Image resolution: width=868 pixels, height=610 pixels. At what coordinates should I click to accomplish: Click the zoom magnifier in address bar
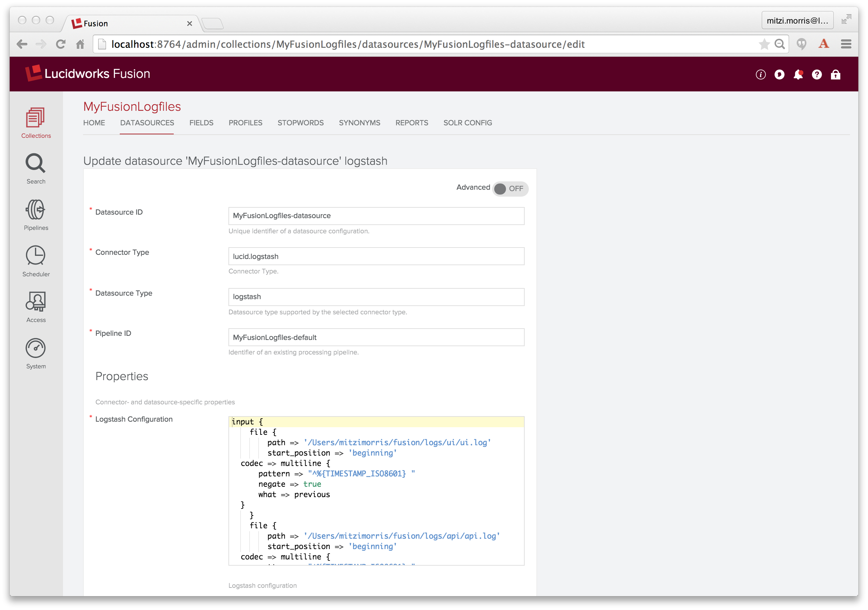pos(779,44)
